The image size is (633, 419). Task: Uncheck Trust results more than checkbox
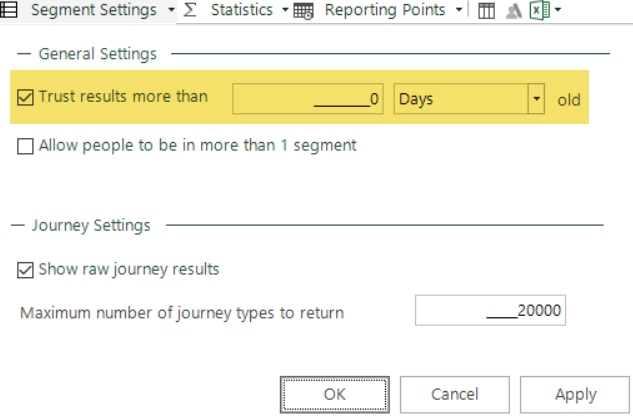[25, 97]
